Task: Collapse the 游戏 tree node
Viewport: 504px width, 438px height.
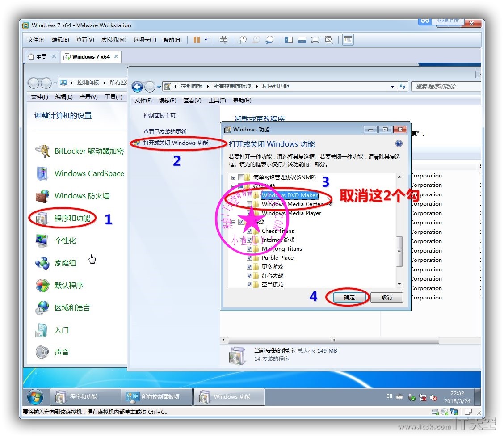Action: (233, 222)
